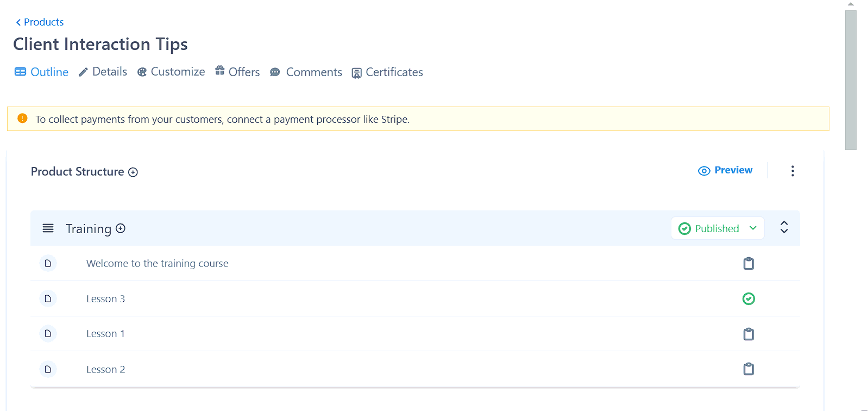
Task: Click page icon for Lesson 3
Action: 48,298
